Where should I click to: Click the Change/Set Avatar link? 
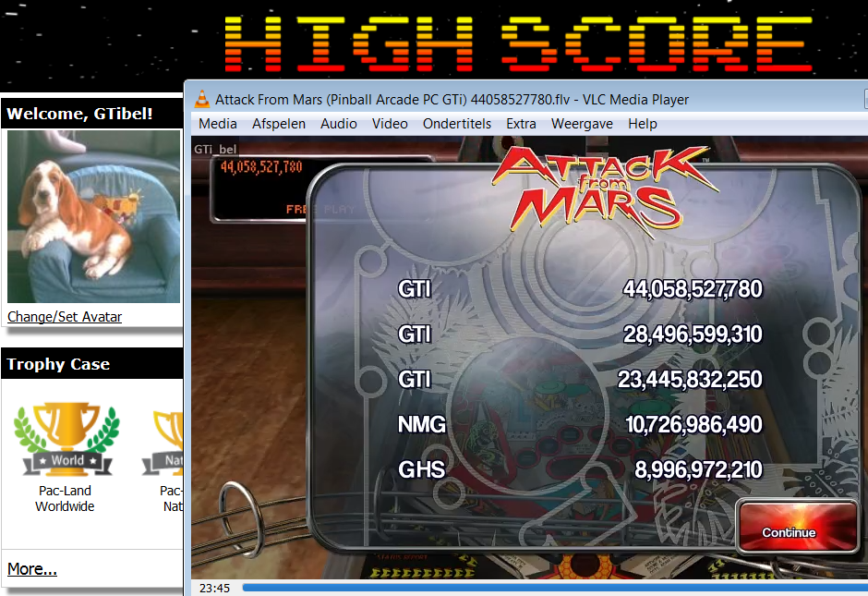tap(65, 317)
